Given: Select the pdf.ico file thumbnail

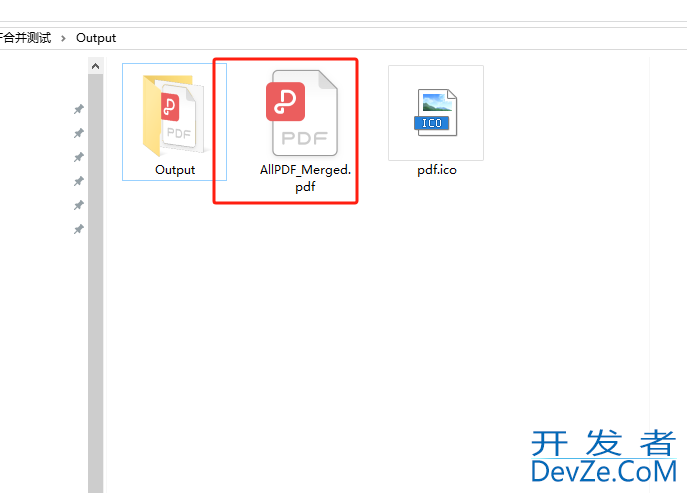Looking at the screenshot, I should (x=436, y=113).
